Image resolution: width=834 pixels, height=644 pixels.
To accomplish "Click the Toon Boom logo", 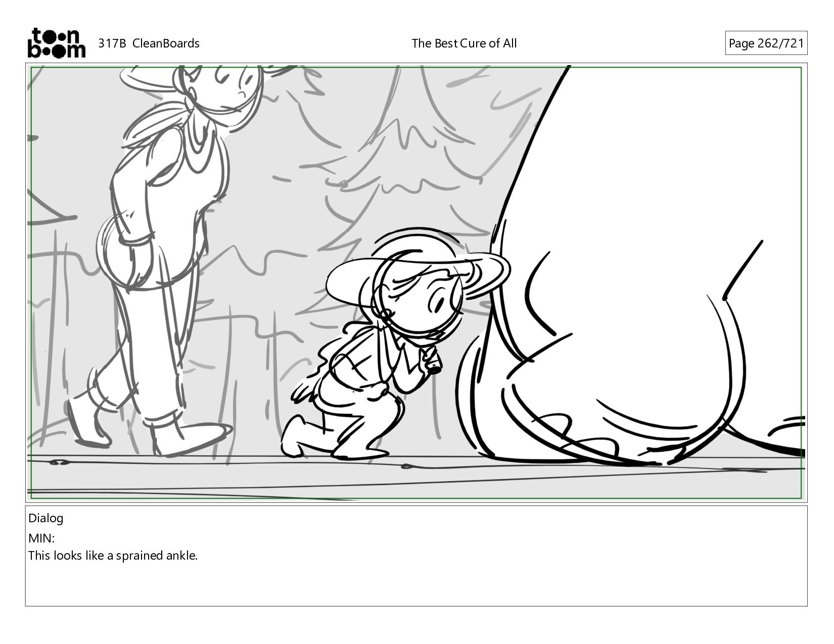I will click(56, 43).
